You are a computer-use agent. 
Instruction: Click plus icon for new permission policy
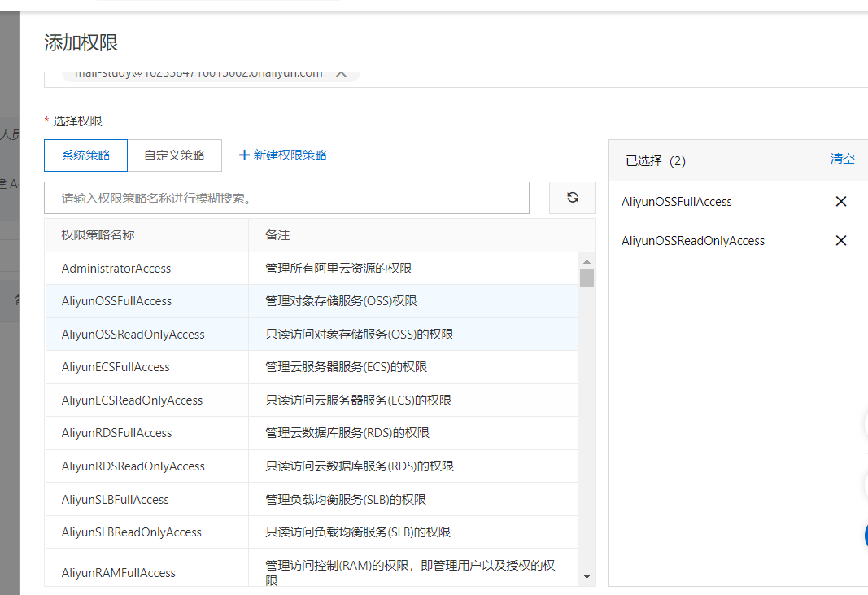point(244,155)
